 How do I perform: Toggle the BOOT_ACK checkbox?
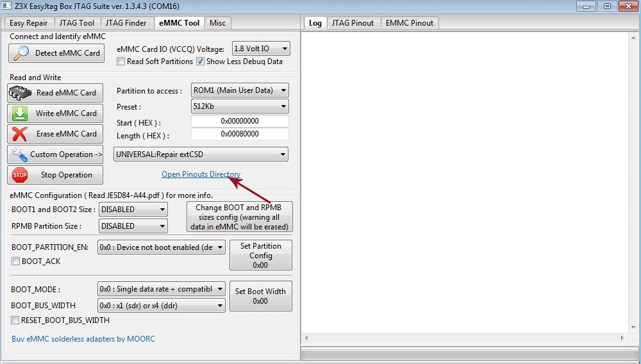click(x=15, y=261)
